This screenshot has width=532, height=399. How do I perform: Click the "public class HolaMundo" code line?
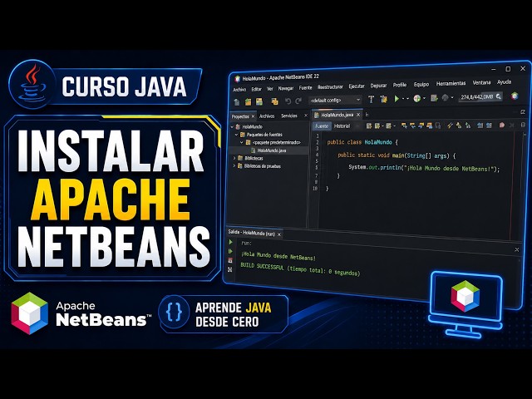[362, 142]
